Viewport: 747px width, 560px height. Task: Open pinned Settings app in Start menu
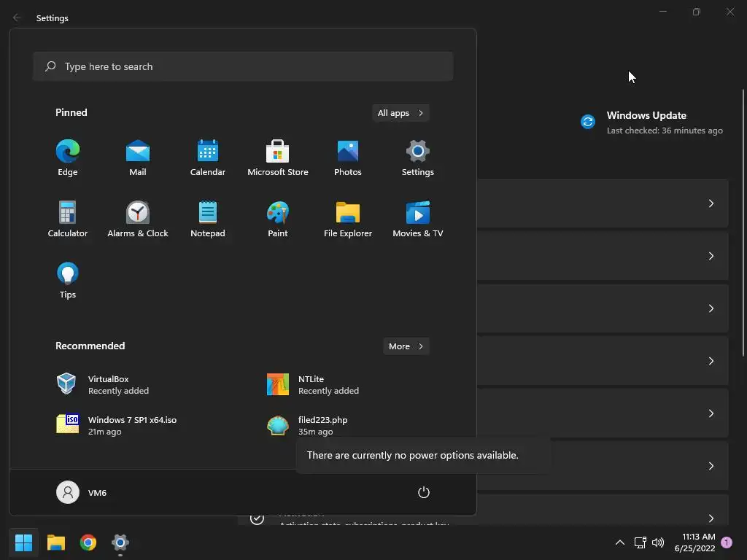point(418,158)
